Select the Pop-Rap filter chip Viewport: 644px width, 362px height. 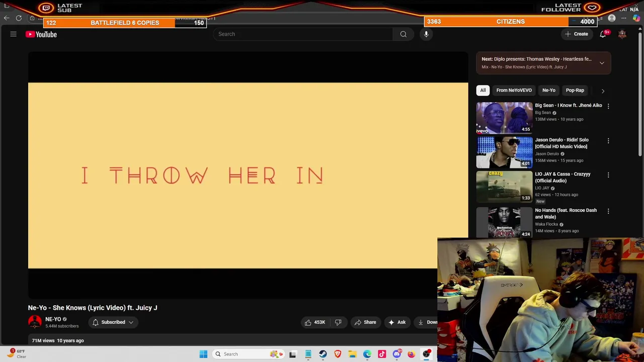(x=575, y=90)
